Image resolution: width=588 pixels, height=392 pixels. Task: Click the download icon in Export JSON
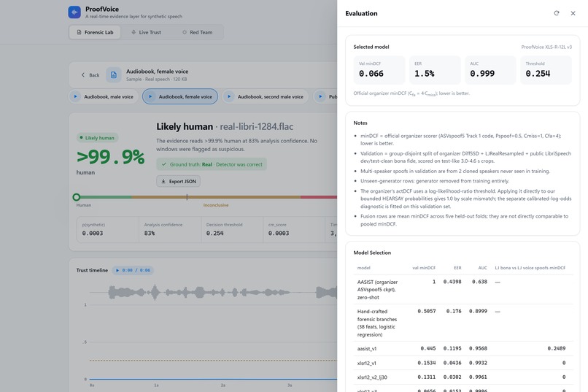[163, 181]
